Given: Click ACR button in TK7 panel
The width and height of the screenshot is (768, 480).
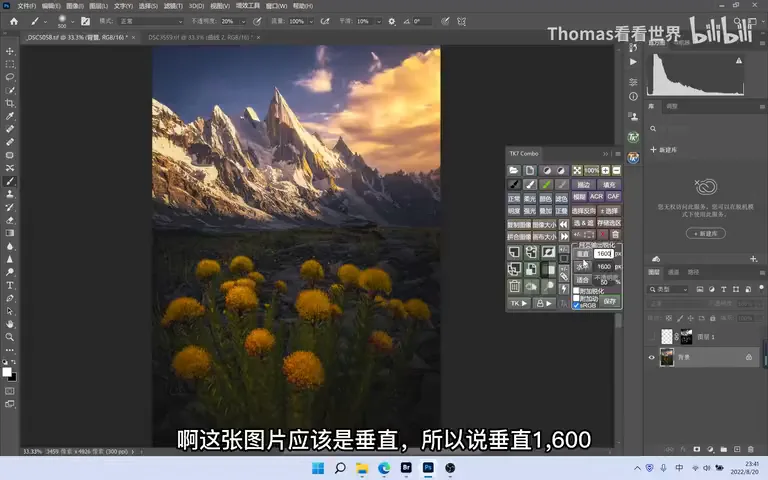Looking at the screenshot, I should pyautogui.click(x=596, y=196).
